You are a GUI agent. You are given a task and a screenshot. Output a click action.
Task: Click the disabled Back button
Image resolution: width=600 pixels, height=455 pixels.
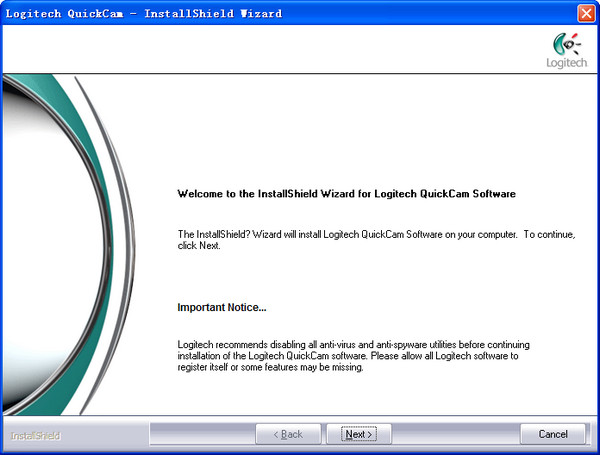point(288,434)
